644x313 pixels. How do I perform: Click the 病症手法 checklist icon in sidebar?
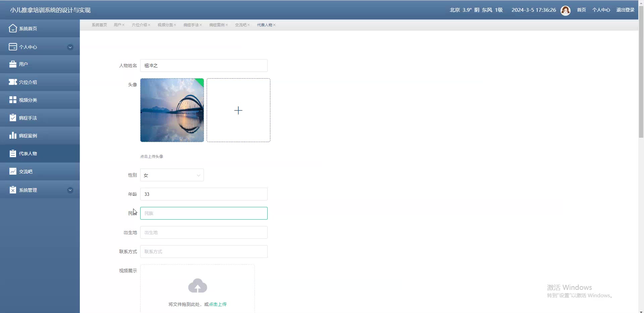(x=13, y=118)
